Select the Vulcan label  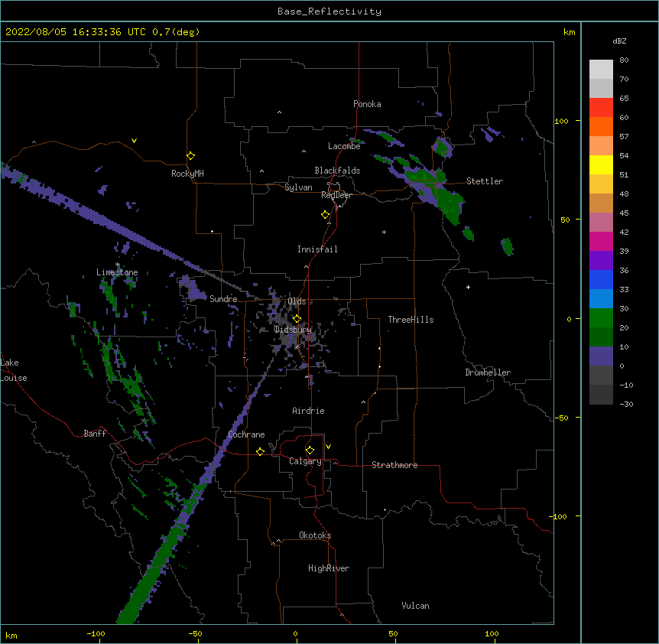(415, 606)
